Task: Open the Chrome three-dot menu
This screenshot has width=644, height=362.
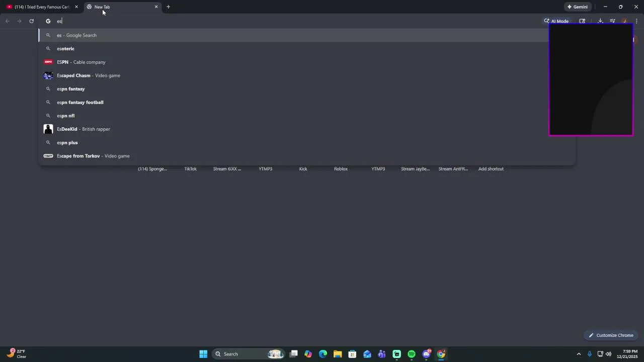Action: tap(636, 21)
